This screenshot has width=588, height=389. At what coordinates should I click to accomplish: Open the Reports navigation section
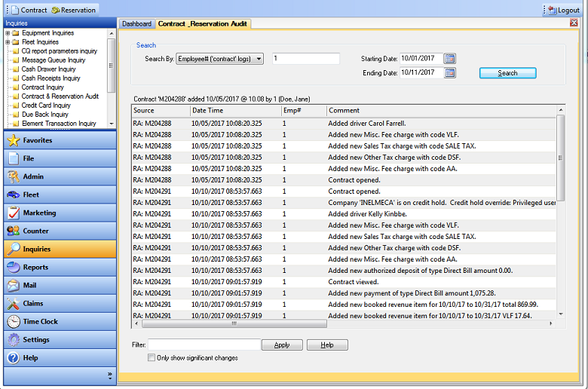60,267
